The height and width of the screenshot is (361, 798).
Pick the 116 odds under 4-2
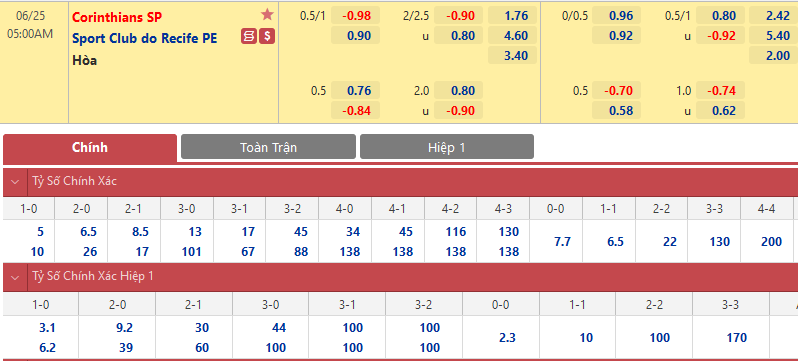coord(455,232)
